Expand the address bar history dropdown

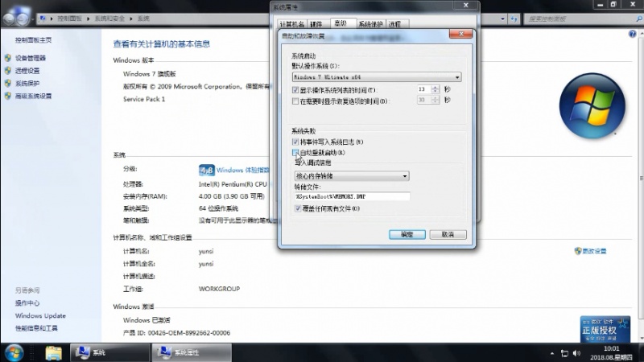click(502, 19)
